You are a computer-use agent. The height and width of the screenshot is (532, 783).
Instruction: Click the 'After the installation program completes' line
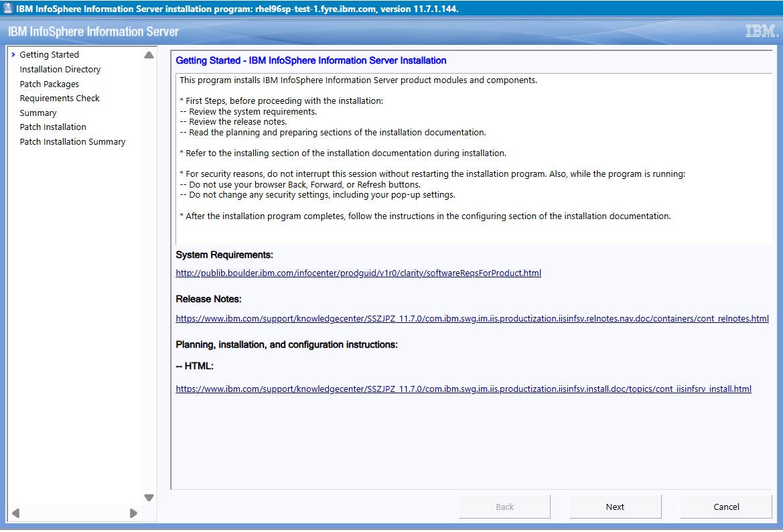(x=425, y=216)
